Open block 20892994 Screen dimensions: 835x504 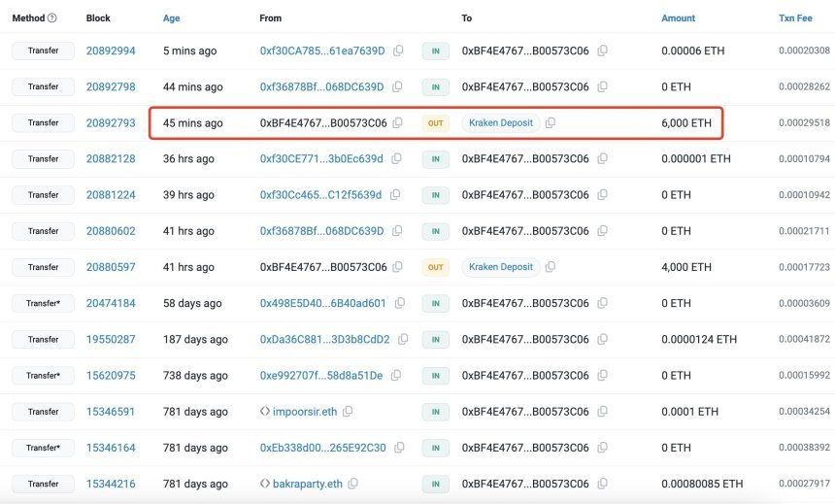(x=111, y=50)
